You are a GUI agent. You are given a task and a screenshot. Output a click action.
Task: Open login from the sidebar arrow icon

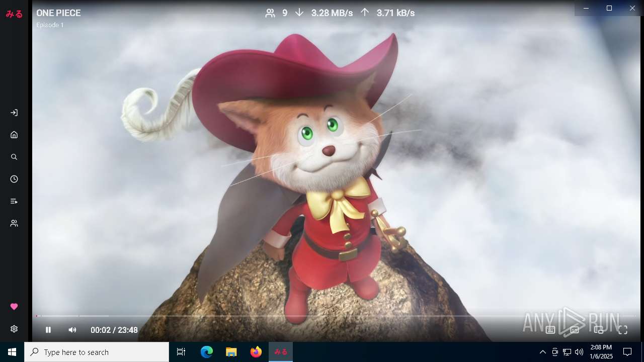(14, 113)
